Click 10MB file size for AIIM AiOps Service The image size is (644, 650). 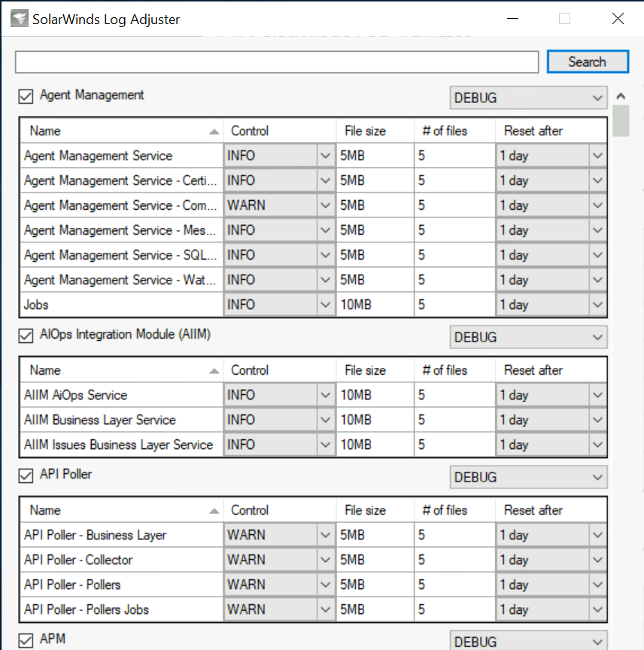[375, 395]
